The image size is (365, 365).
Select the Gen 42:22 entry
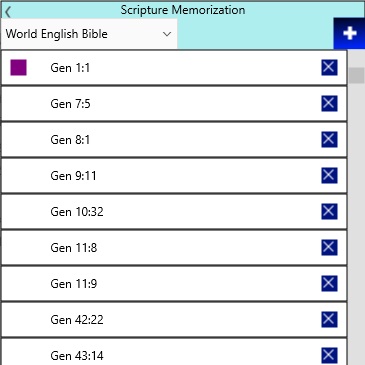point(174,320)
